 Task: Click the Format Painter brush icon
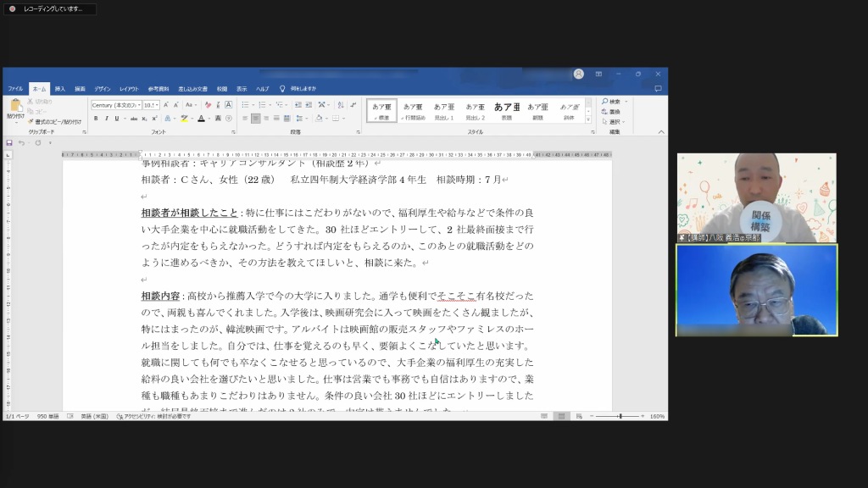pos(31,122)
